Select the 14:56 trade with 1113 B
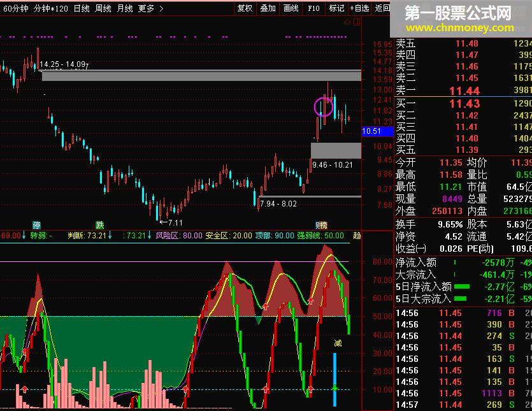Viewport: 532px width, 411px height. click(x=463, y=393)
